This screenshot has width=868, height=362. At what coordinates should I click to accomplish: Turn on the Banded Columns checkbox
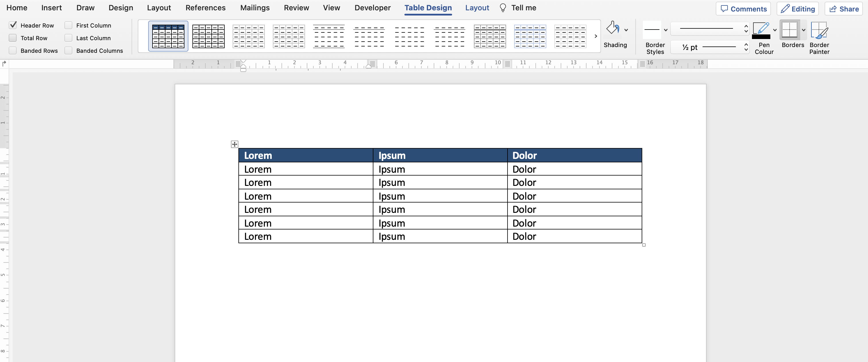(x=68, y=50)
